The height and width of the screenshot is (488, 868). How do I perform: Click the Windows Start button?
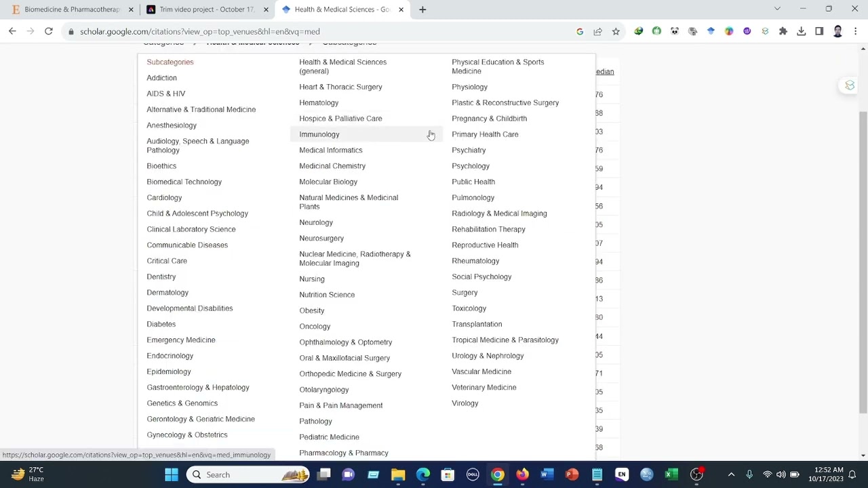coord(172,474)
